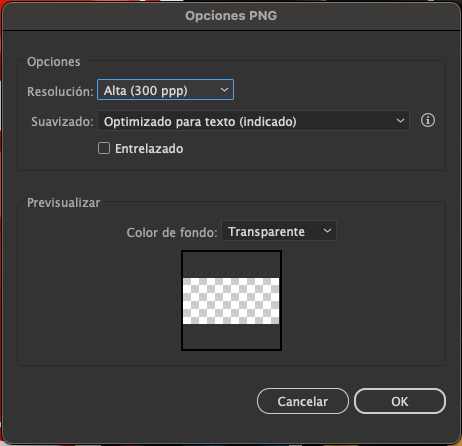462x446 pixels.
Task: Click the chevron arrow on the Suavizado combo box
Action: point(400,121)
